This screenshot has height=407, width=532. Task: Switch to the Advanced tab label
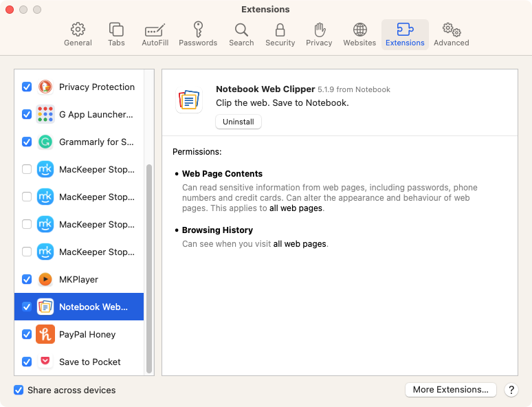tap(452, 43)
